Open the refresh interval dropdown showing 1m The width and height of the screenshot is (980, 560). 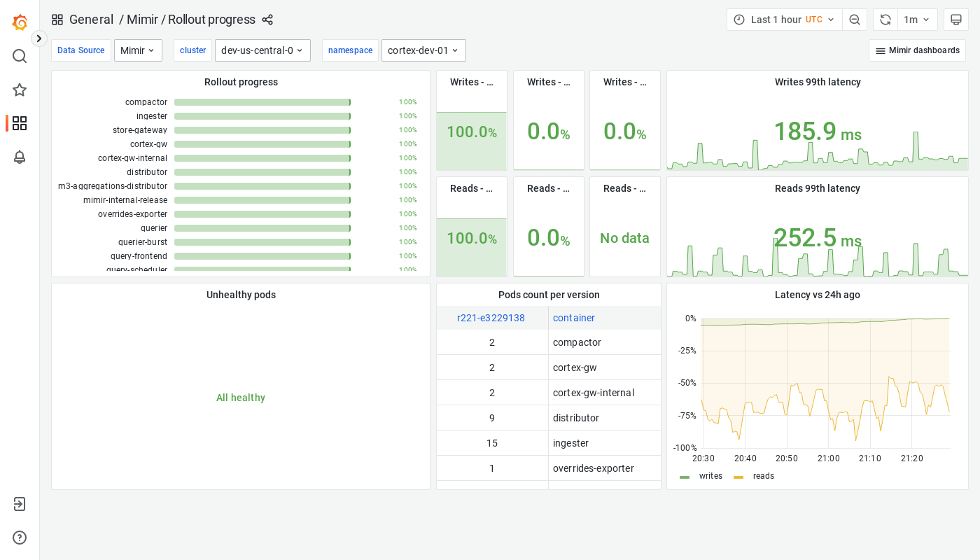(917, 20)
